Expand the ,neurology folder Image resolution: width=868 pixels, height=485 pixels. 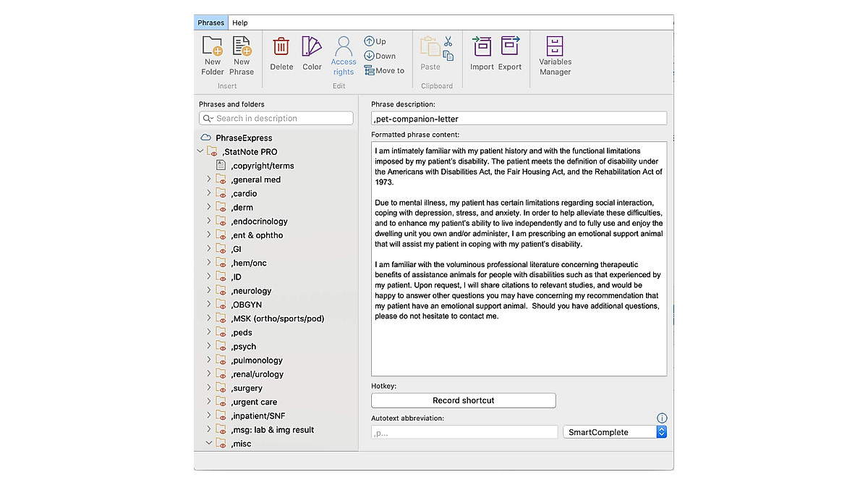point(208,290)
